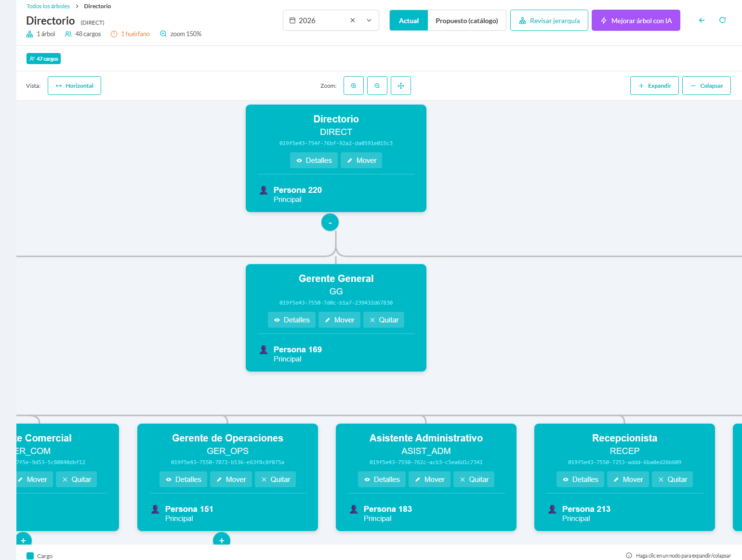Clear the 2026 year selection with X
The image size is (742, 560).
click(353, 20)
